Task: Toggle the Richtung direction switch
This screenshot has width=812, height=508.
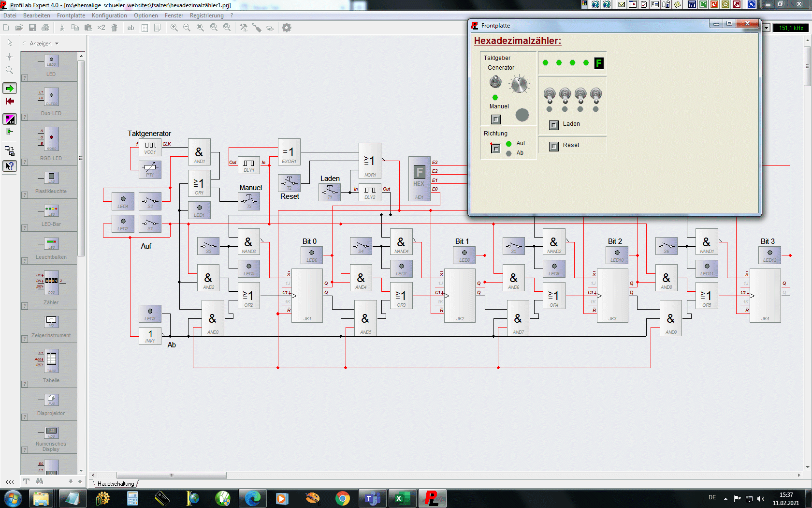Action: [x=495, y=149]
